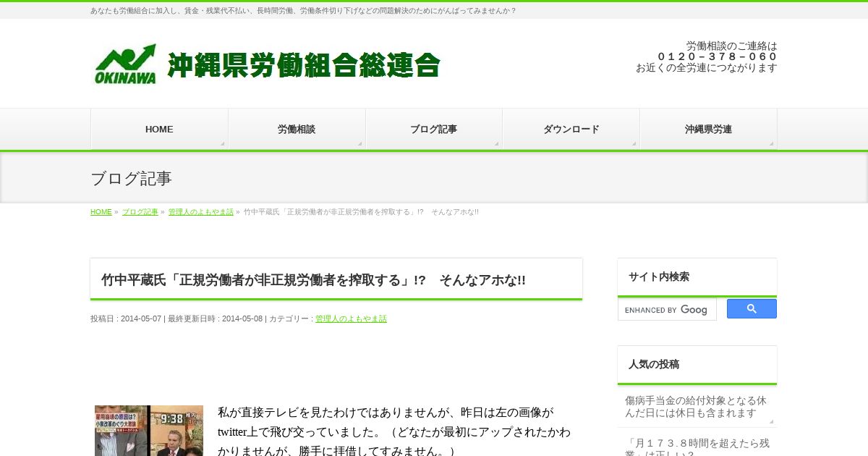Click the ブログ記事 page heading
This screenshot has width=868, height=456.
point(131,179)
